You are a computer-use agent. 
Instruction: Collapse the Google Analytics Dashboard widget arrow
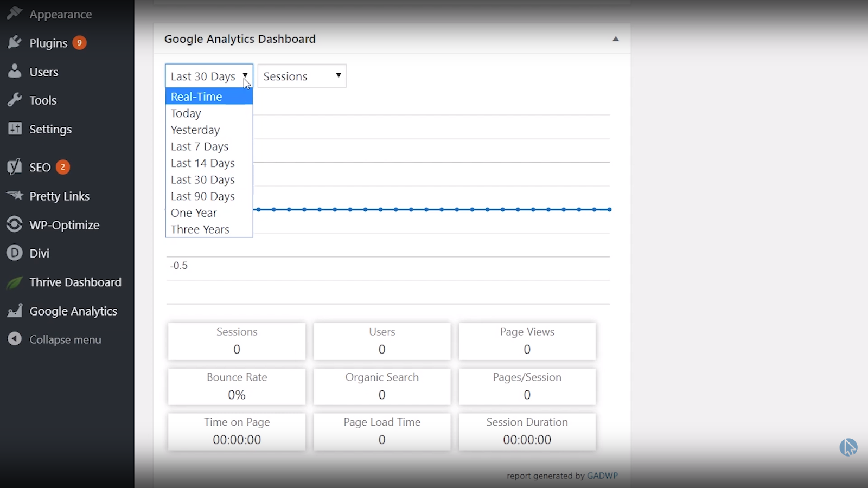click(616, 39)
